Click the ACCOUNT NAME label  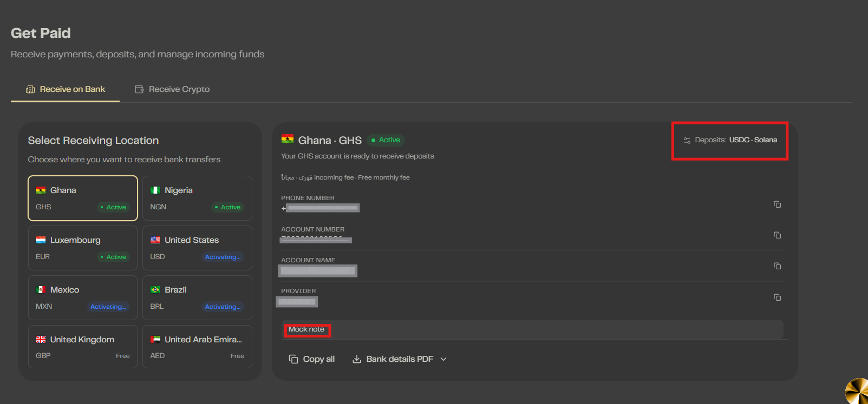click(x=308, y=260)
